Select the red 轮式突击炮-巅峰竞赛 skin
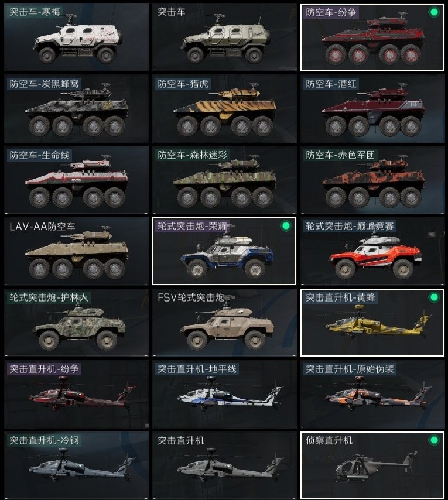This screenshot has height=500, width=448. (x=372, y=251)
